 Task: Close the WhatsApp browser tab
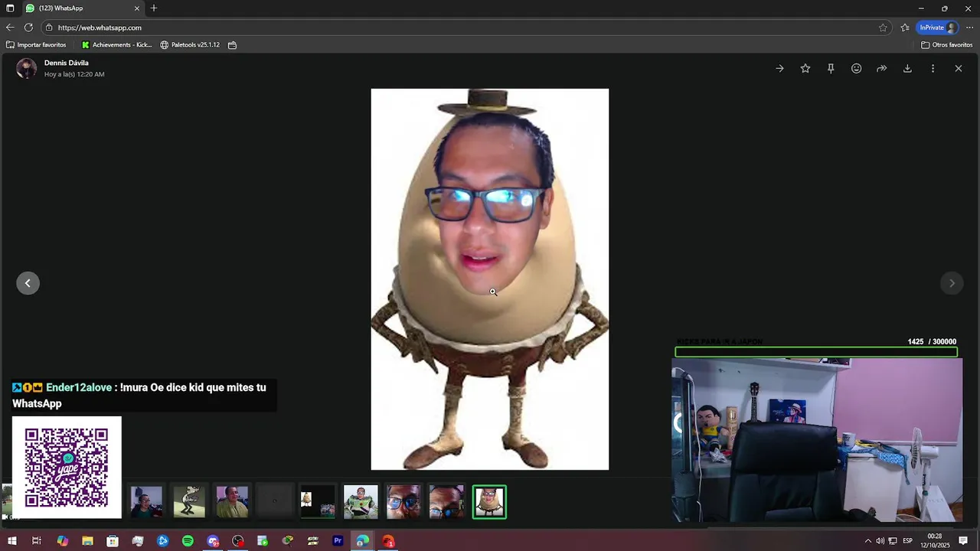coord(137,8)
